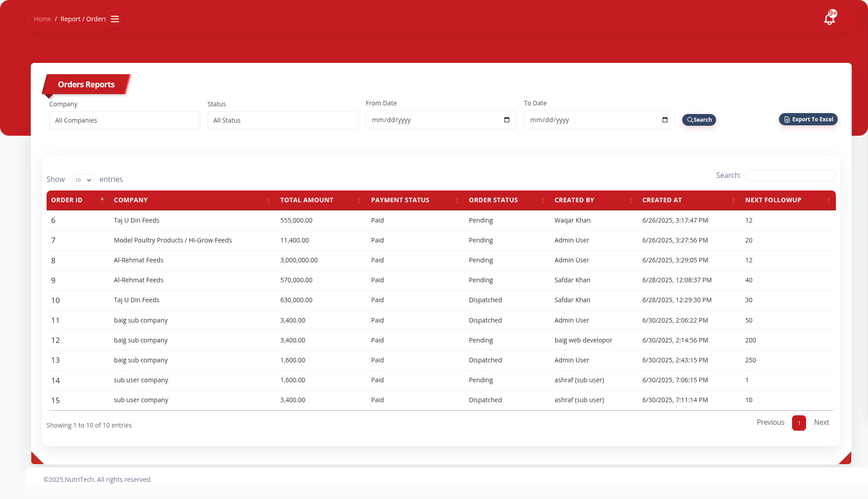Screen dimensions: 868x499
Task: Open the Show entries count dropdown
Action: pos(82,180)
